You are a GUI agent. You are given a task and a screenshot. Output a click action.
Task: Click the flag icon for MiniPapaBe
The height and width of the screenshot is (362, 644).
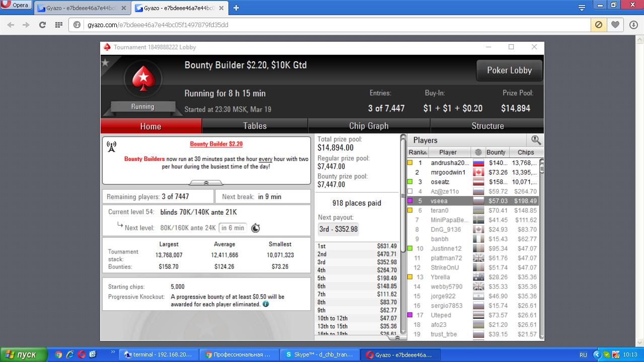[x=478, y=220]
